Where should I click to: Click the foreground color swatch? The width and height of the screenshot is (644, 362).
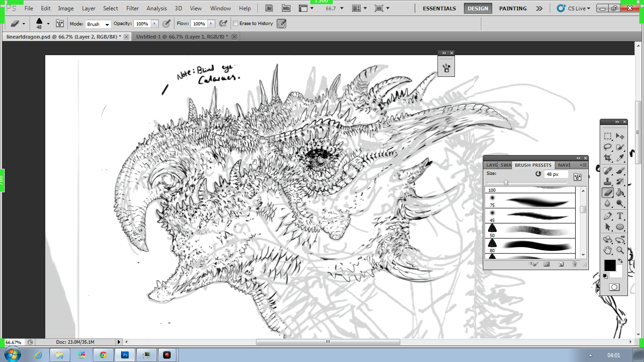click(610, 265)
